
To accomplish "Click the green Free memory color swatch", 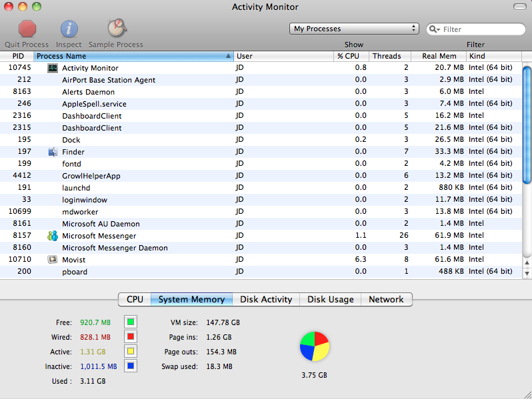I will tap(131, 322).
